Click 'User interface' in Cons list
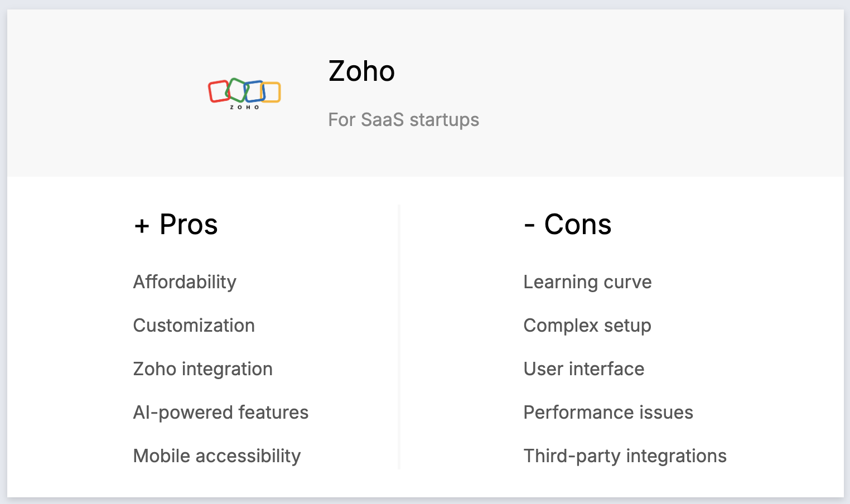The image size is (850, 504). click(x=583, y=369)
